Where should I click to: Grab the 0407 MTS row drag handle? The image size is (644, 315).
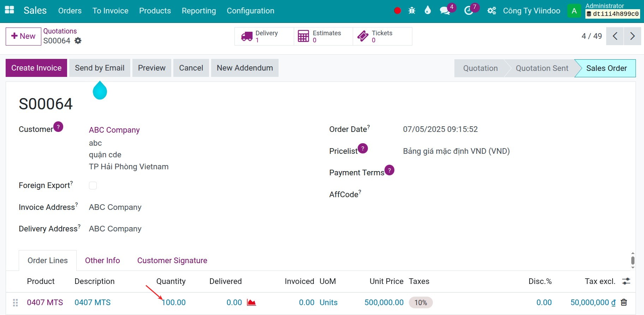pyautogui.click(x=15, y=302)
